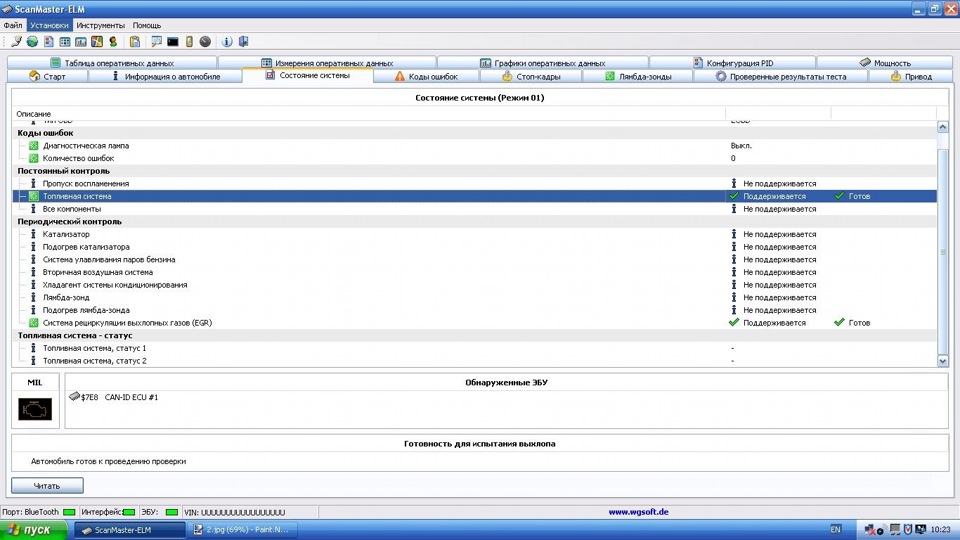
Task: Click green icon beside Количество ошибок
Action: 34,158
